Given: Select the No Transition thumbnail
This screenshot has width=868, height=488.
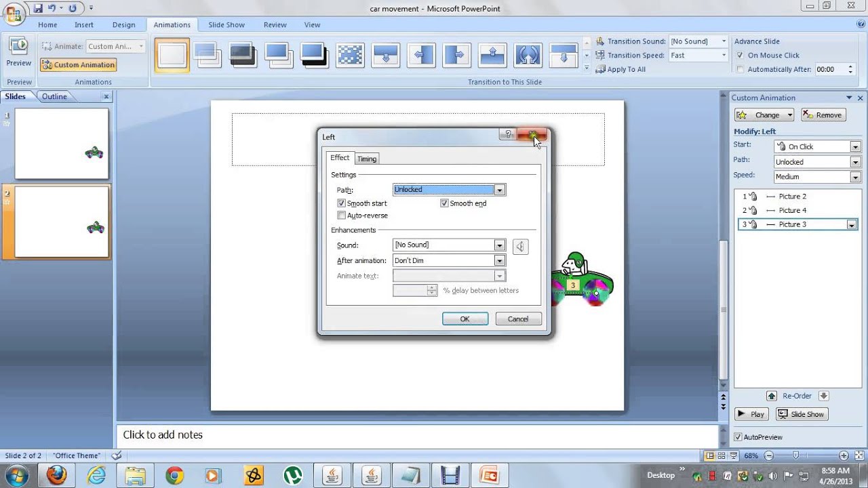Looking at the screenshot, I should point(172,55).
